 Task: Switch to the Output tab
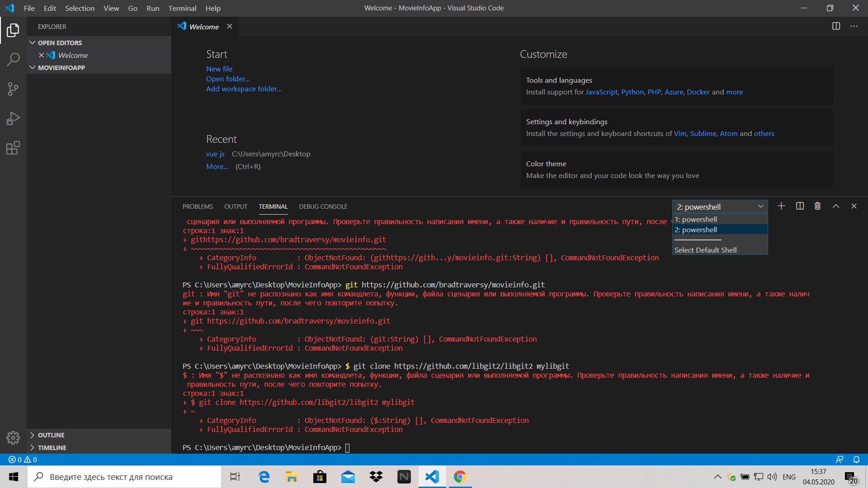coord(236,206)
